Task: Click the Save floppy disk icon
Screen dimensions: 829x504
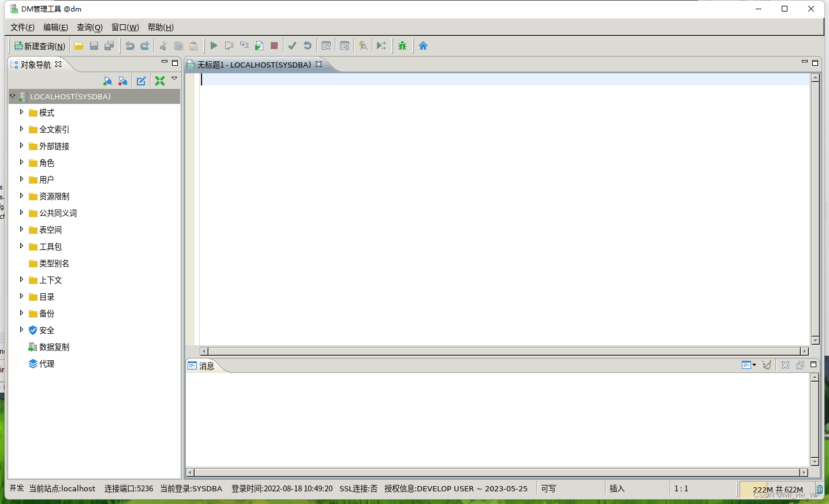Action: pyautogui.click(x=94, y=46)
